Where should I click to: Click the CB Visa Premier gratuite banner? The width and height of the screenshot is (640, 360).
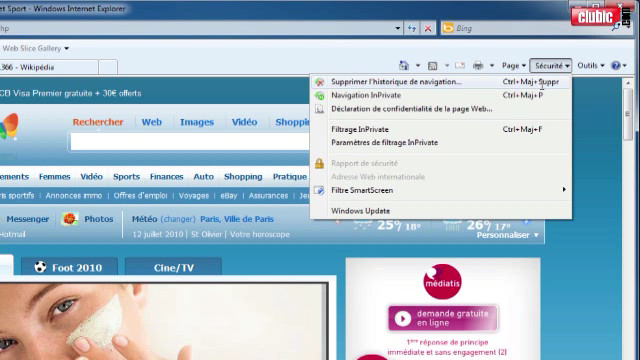(71, 93)
